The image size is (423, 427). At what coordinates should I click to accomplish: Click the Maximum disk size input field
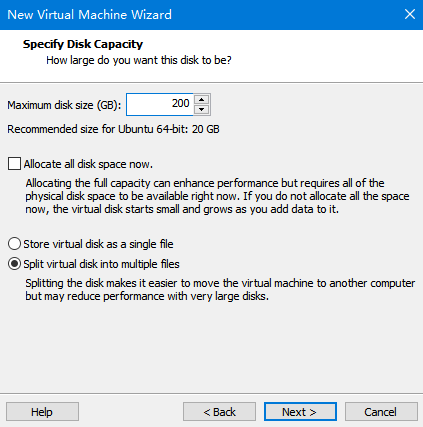(160, 104)
